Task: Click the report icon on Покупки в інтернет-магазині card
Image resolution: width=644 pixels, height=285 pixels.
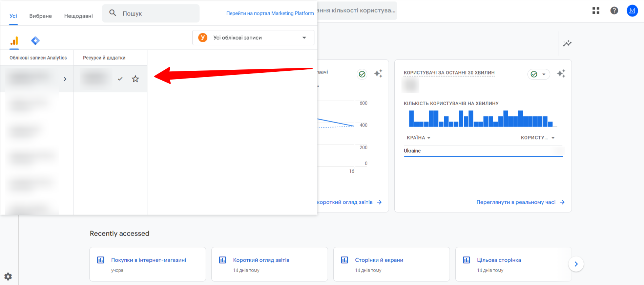Action: click(x=101, y=260)
